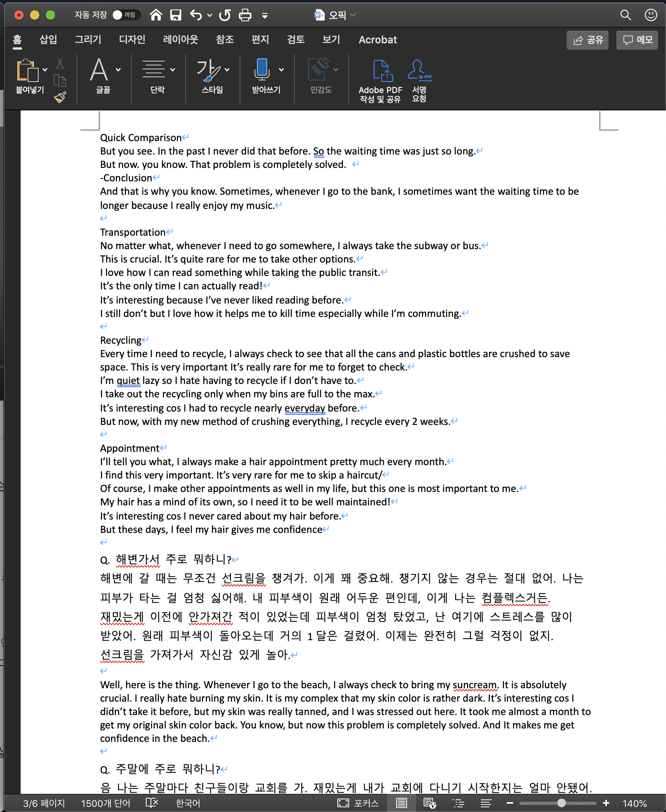Expand the Paragraph group arrow
This screenshot has height=812, width=666.
coord(173,70)
